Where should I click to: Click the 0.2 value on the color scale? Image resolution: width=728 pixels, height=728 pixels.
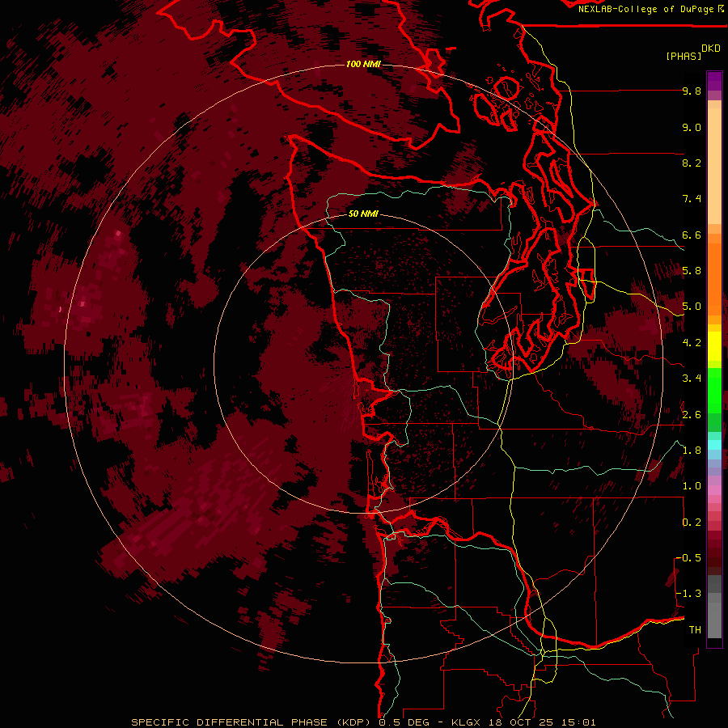[x=692, y=523]
